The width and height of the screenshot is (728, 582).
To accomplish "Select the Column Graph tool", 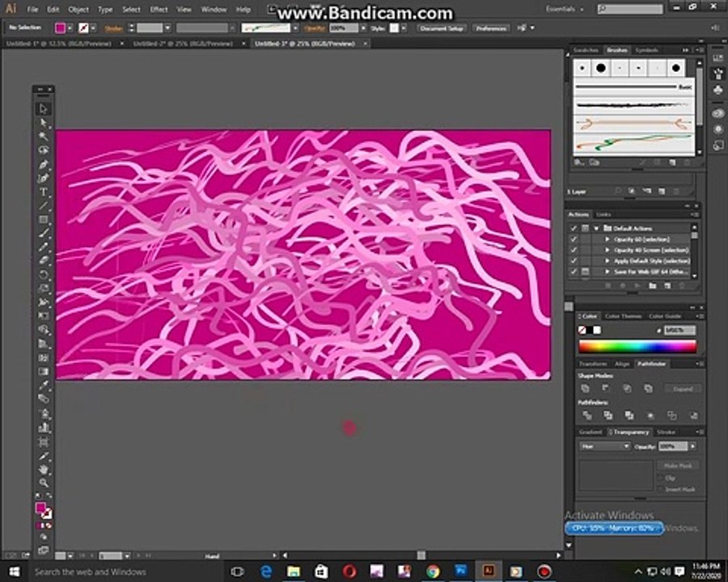I will [x=43, y=428].
